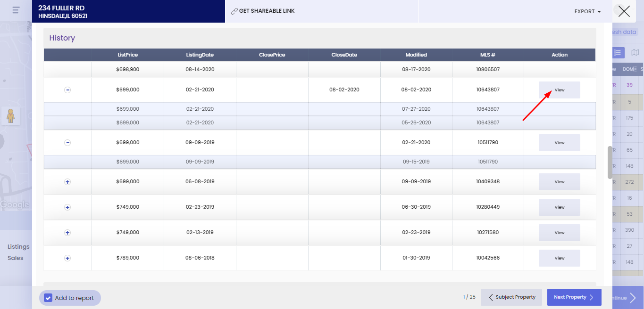Expand the MLS 10280449 history row

tap(67, 207)
